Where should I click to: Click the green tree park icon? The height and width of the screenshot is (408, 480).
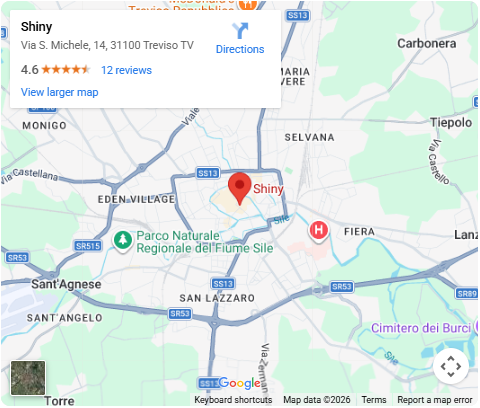123,240
